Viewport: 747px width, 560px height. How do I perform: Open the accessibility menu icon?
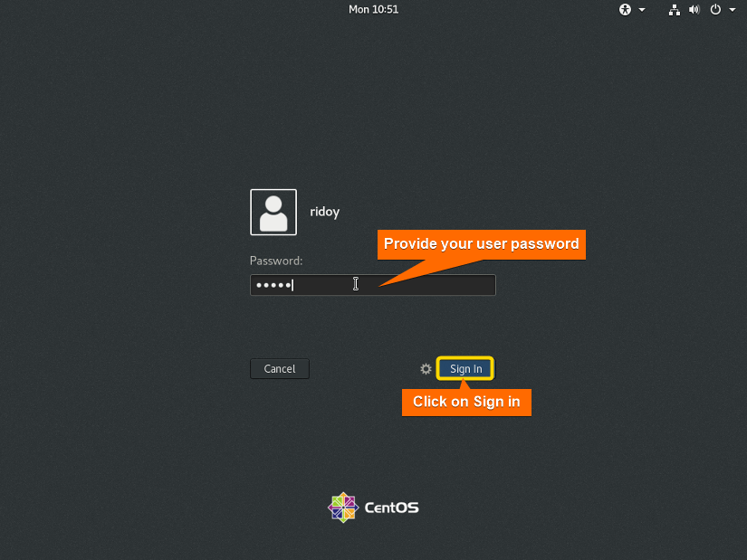625,10
